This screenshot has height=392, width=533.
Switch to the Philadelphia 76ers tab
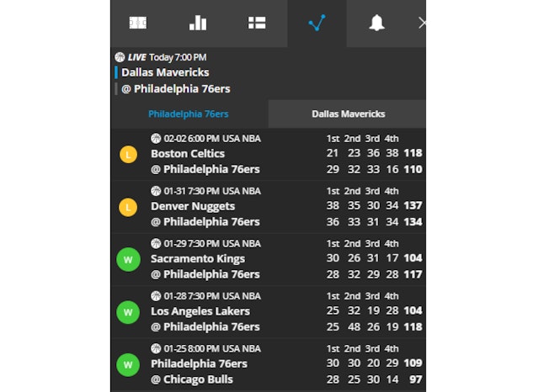coord(189,114)
